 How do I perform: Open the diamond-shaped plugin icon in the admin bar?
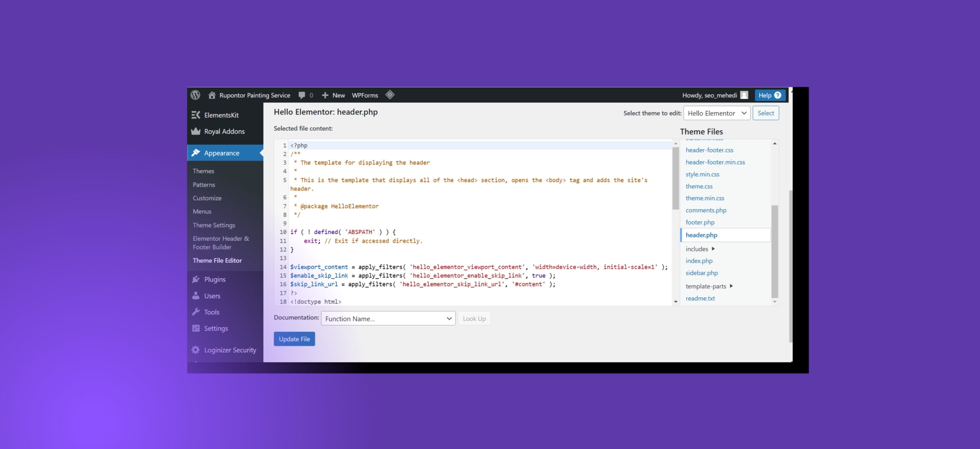[390, 95]
